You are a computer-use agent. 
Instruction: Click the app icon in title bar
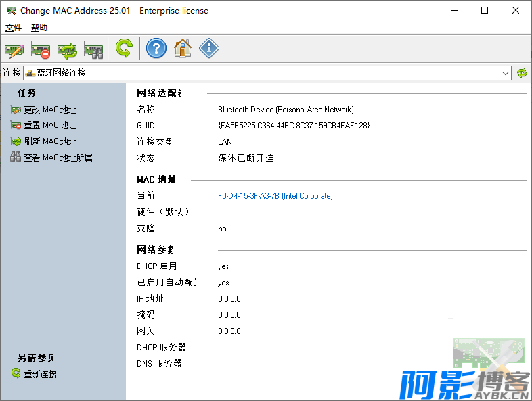point(12,11)
